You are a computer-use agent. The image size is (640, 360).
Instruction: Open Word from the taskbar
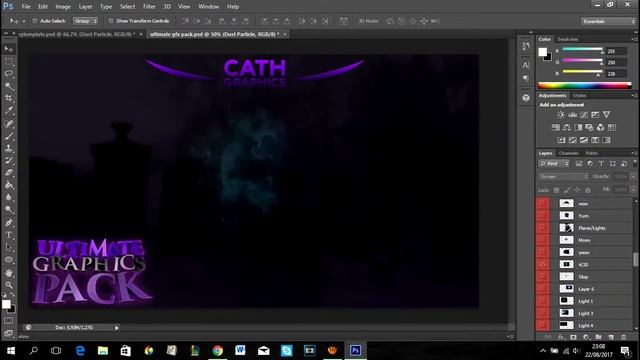pos(240,350)
